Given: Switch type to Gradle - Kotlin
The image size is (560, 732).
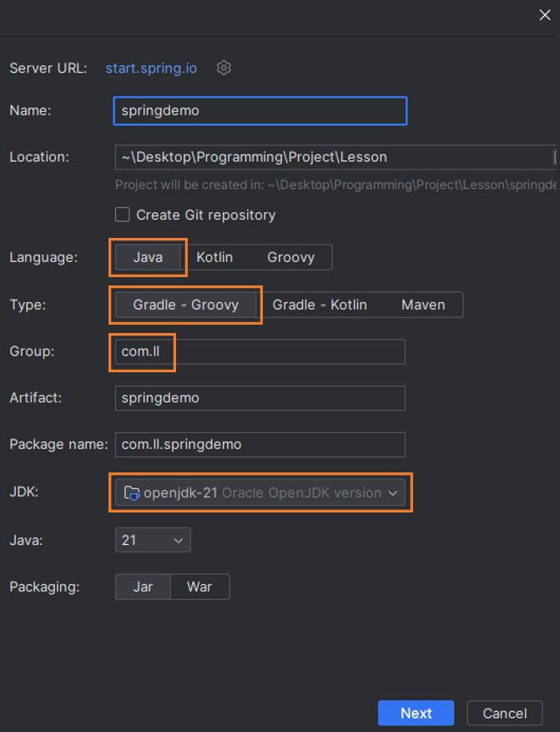Looking at the screenshot, I should [x=320, y=305].
